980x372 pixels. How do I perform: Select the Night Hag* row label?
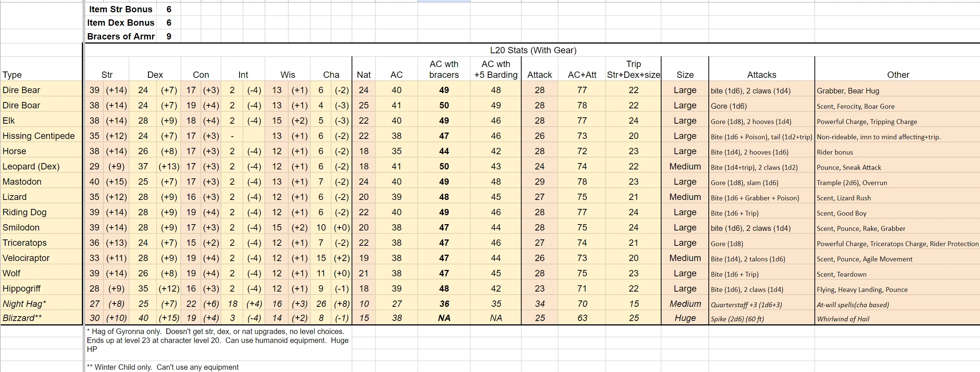tap(41, 303)
